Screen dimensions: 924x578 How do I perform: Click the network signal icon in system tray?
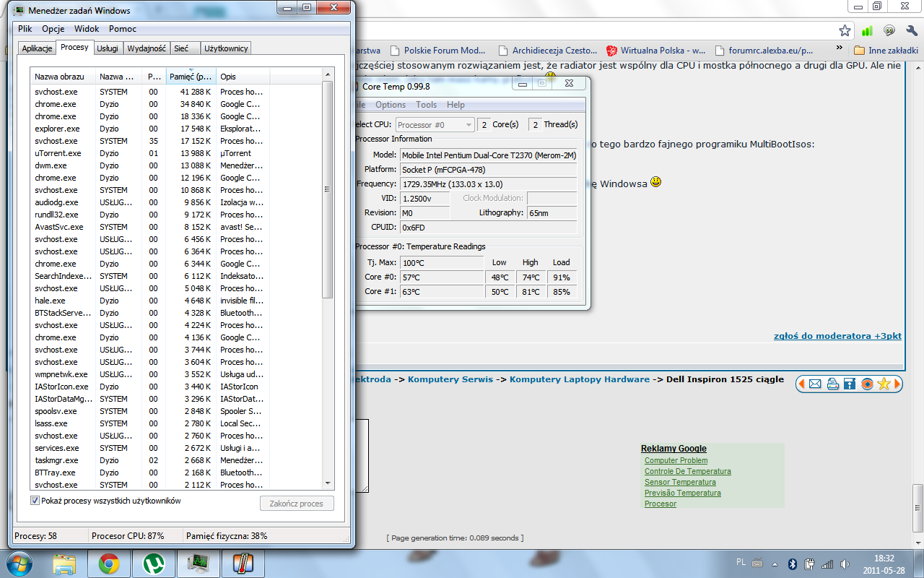pyautogui.click(x=827, y=564)
